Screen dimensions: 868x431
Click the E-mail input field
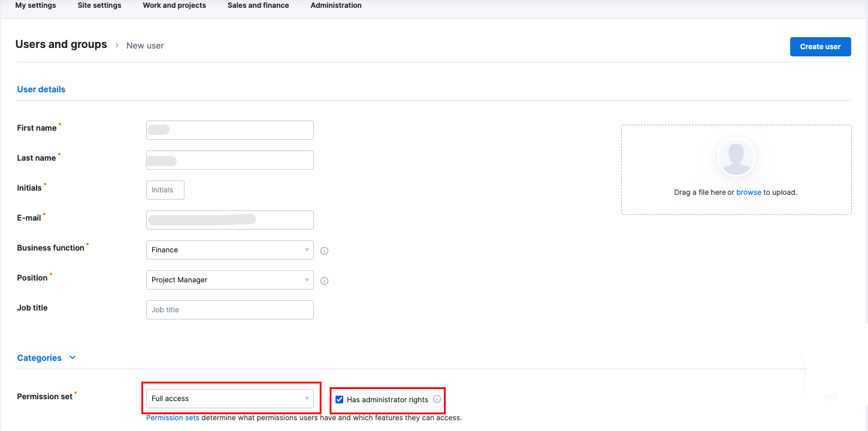tap(229, 219)
